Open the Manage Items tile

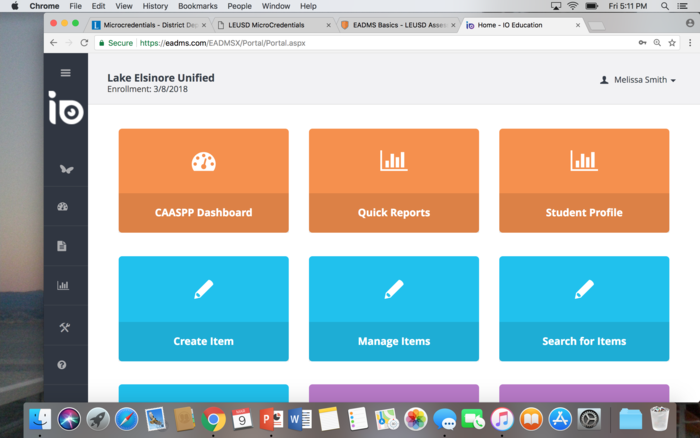coord(394,308)
